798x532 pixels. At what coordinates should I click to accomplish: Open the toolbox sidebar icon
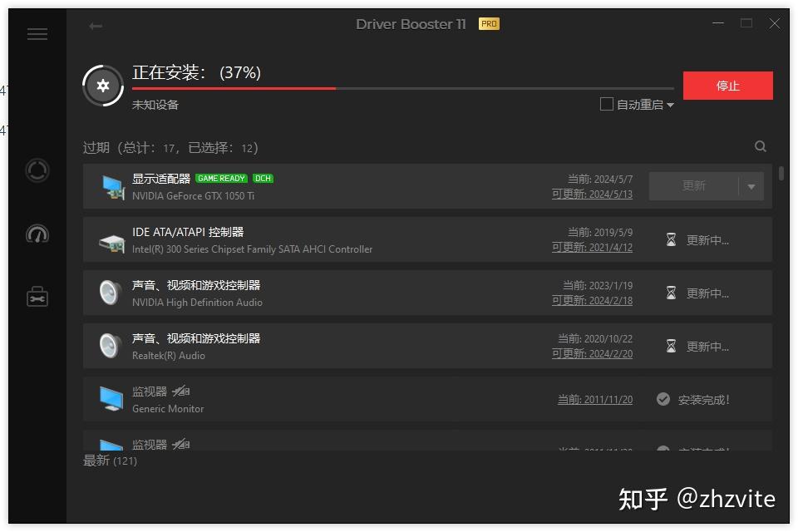37,297
